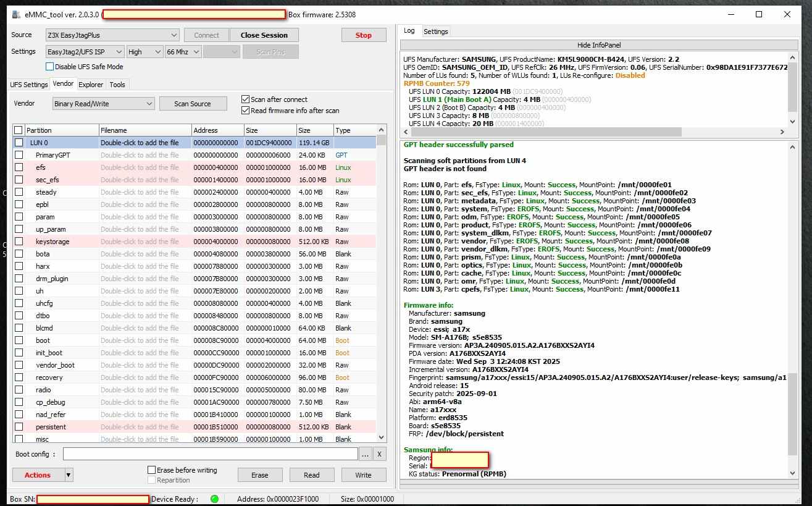Select the radio partition name

click(43, 390)
